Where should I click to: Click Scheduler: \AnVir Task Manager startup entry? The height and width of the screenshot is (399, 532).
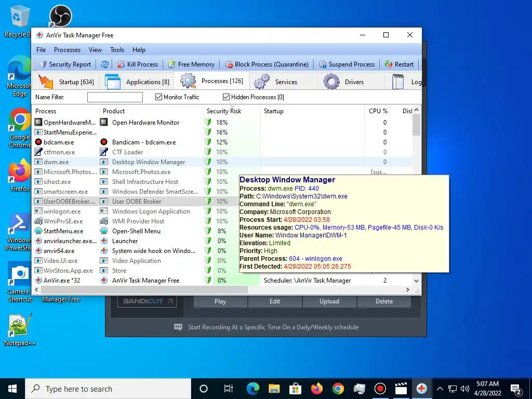click(x=307, y=280)
